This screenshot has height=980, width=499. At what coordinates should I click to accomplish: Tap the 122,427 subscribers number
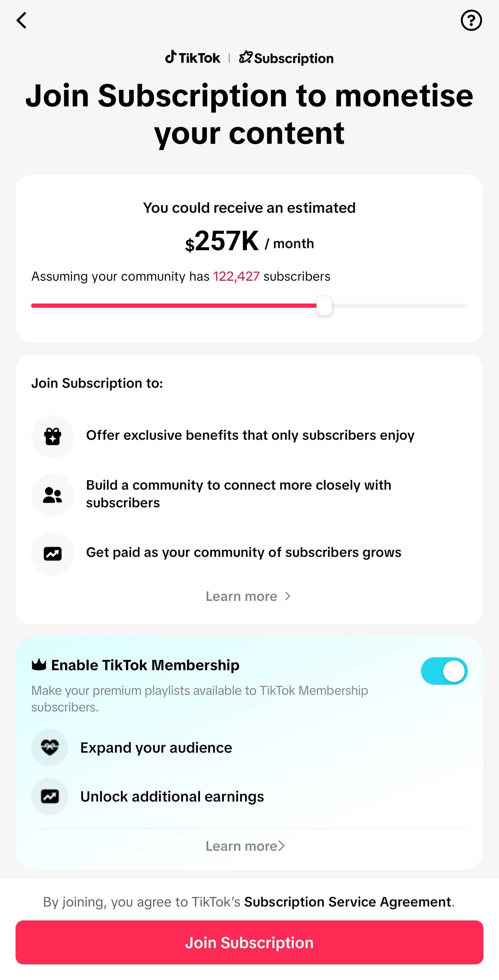pos(236,276)
